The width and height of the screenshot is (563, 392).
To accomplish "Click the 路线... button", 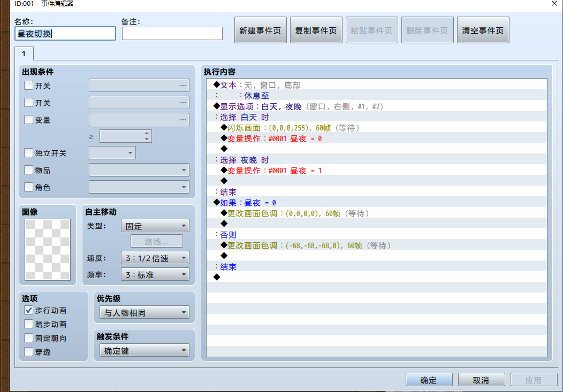I will click(157, 241).
